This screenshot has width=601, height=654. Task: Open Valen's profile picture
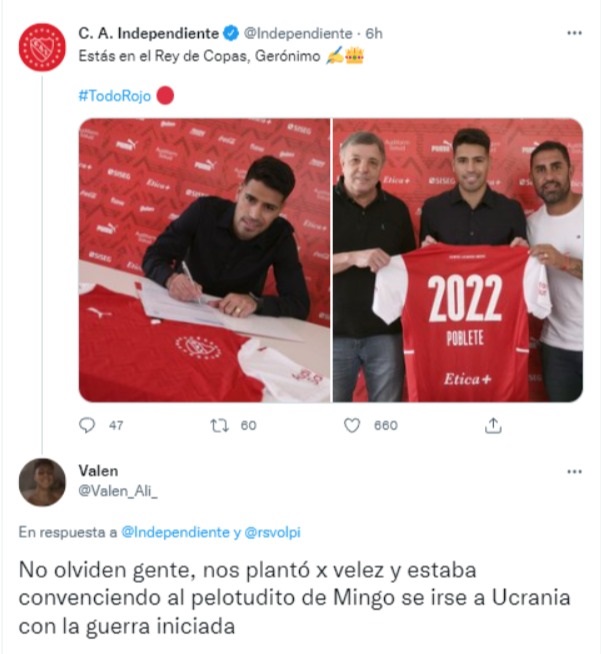click(42, 482)
